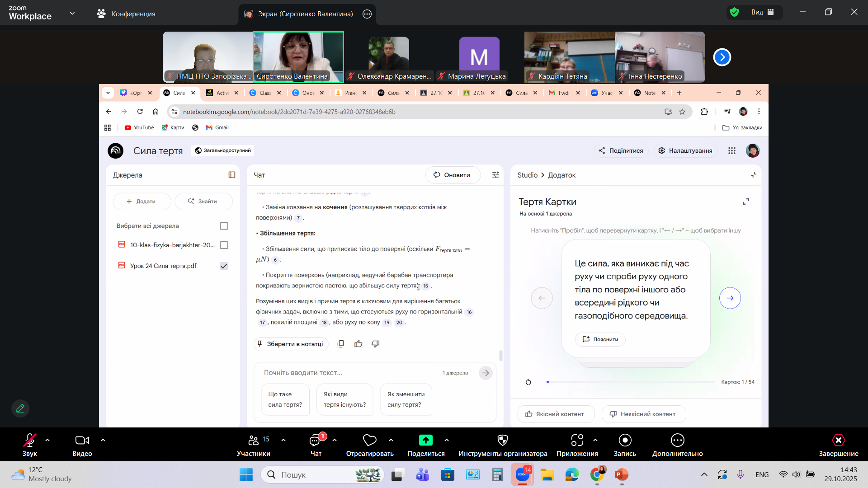
Task: Expand flashcards to fullscreen view
Action: point(746,202)
